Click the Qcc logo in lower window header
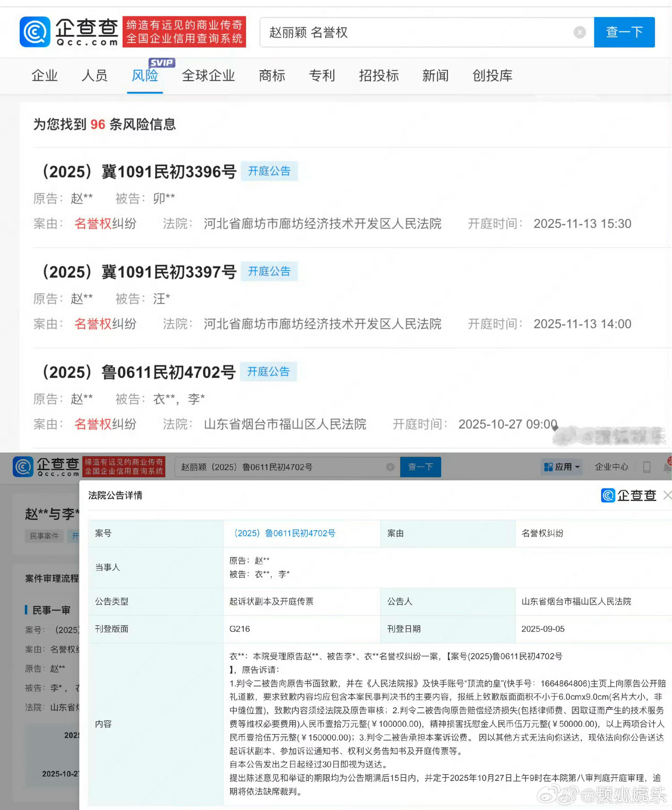 click(46, 467)
